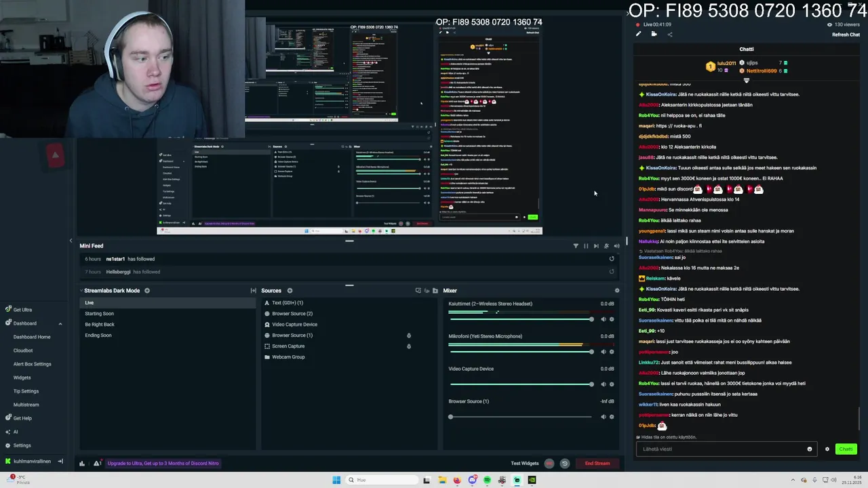868x488 pixels.
Task: Click the End Stream button
Action: pos(597,464)
